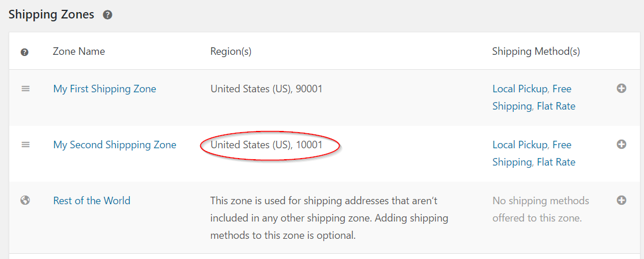644x259 pixels.
Task: Open Local Pickup in first zone
Action: coord(519,89)
